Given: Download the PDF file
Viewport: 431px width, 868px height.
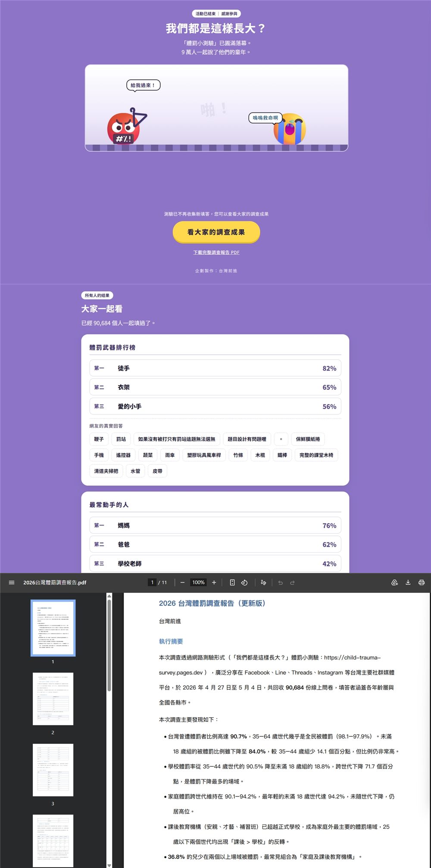Looking at the screenshot, I should click(408, 582).
